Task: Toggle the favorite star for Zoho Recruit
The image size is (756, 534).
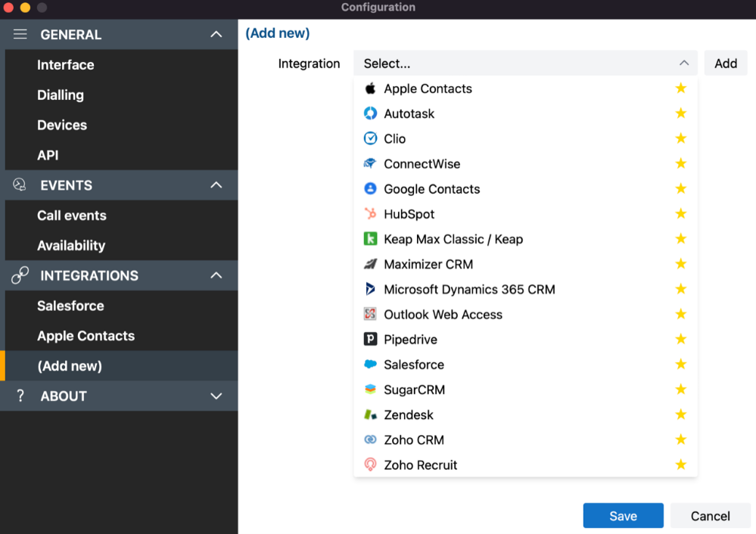Action: point(681,464)
